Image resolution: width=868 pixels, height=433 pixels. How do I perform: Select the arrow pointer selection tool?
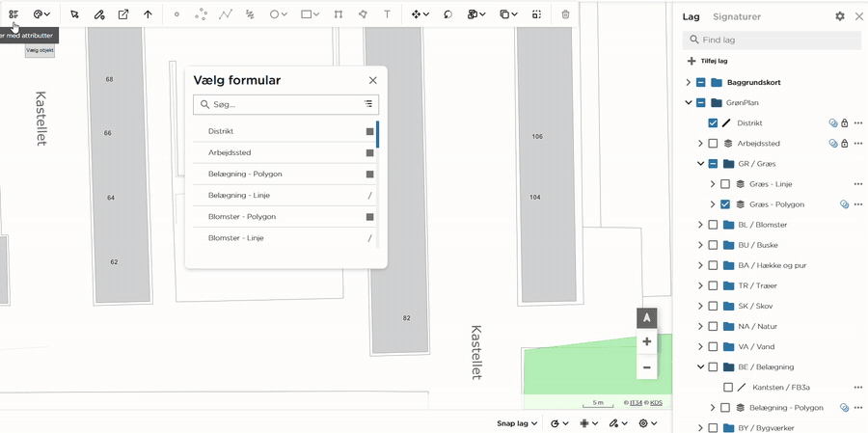coord(74,14)
